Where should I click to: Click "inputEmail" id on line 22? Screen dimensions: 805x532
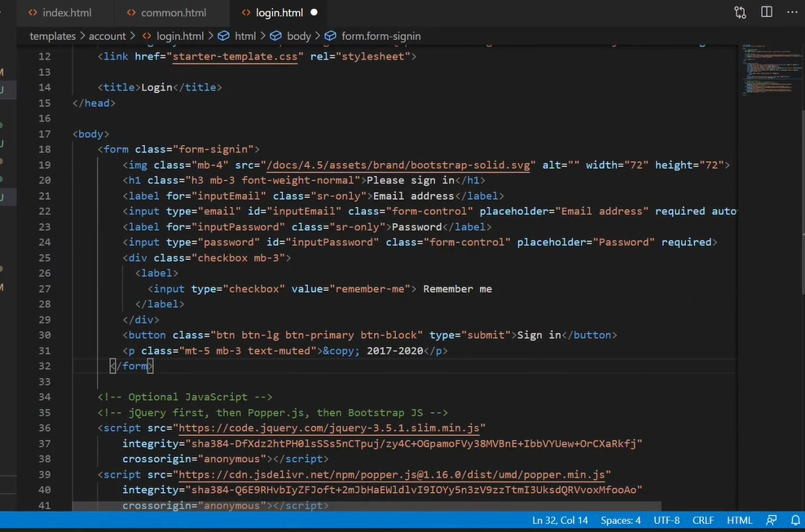304,211
